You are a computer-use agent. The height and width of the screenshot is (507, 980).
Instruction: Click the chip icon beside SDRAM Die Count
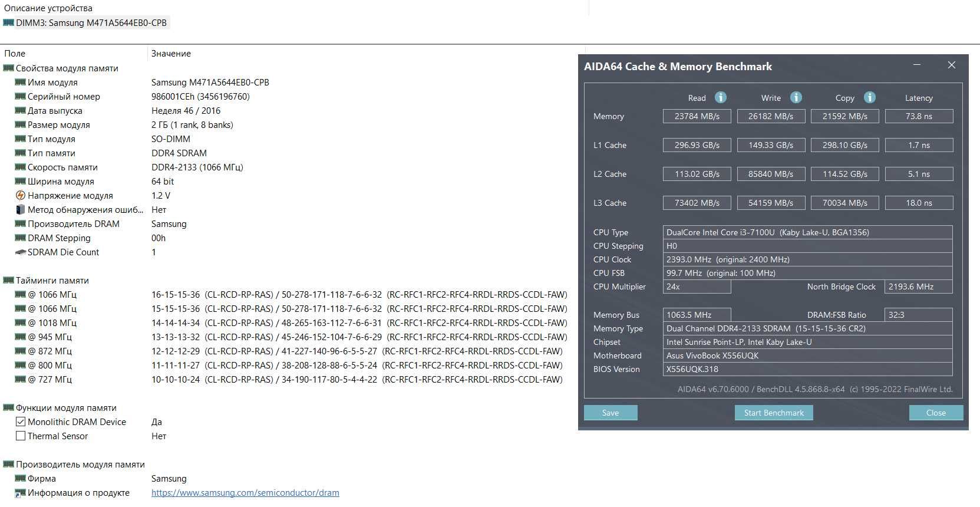point(20,252)
